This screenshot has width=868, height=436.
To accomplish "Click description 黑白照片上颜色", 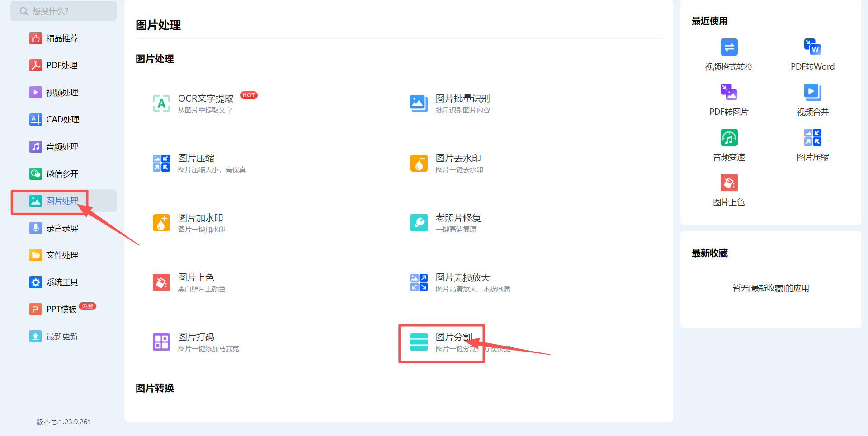I will (x=201, y=289).
